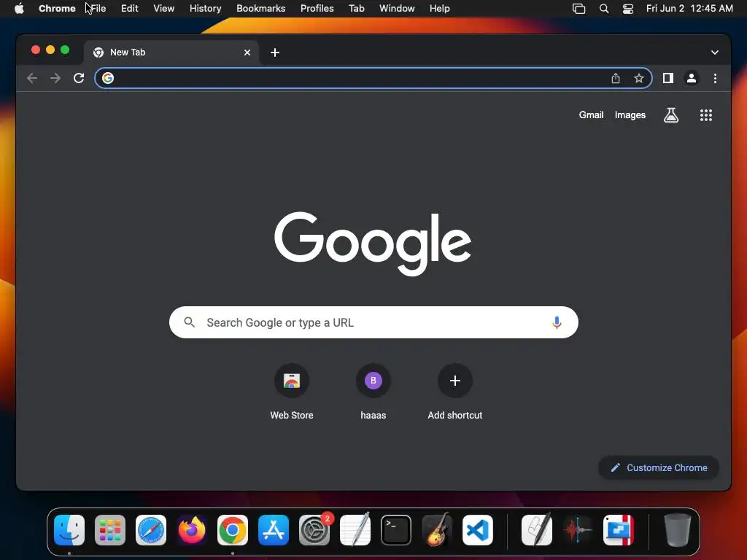Open TextEdit from the Dock
The image size is (747, 560).
(355, 530)
